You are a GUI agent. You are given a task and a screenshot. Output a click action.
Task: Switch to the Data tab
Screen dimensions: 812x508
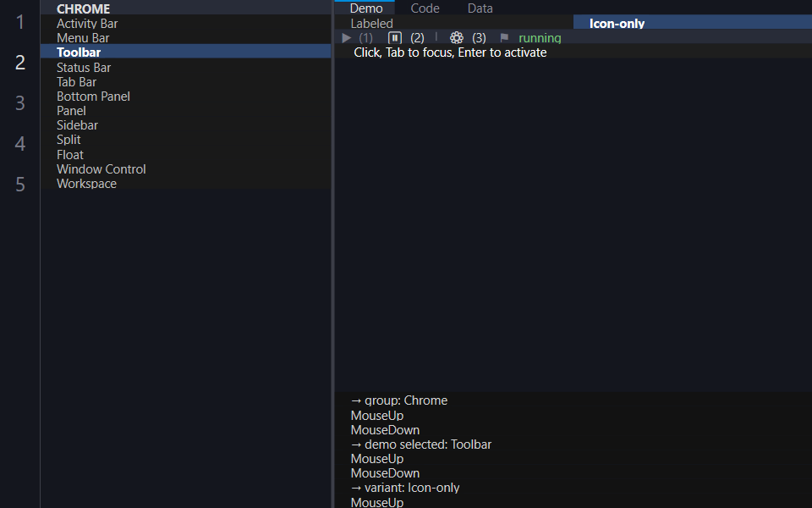click(x=480, y=8)
